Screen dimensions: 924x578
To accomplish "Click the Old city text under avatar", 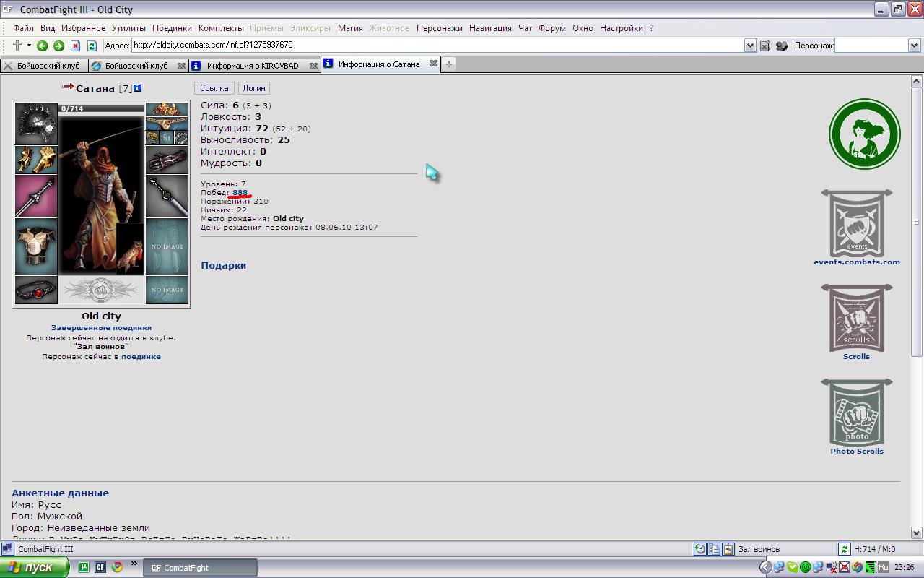I will pyautogui.click(x=101, y=316).
